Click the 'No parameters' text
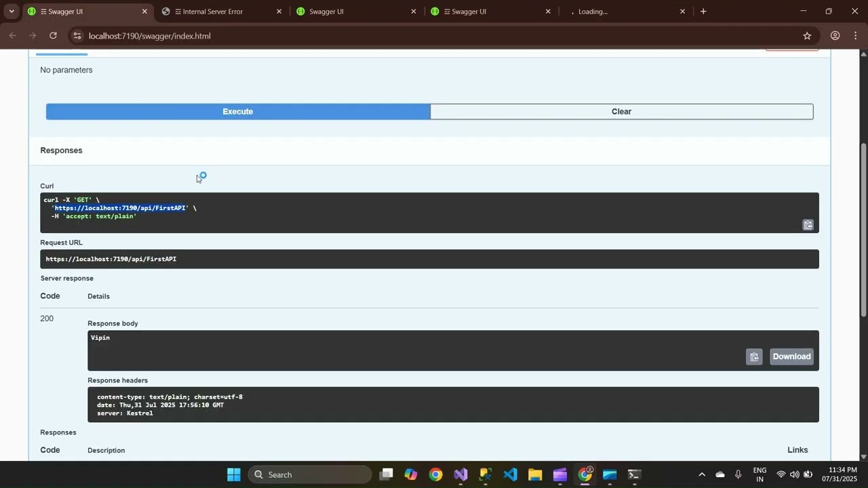Viewport: 868px width, 488px height. [66, 70]
